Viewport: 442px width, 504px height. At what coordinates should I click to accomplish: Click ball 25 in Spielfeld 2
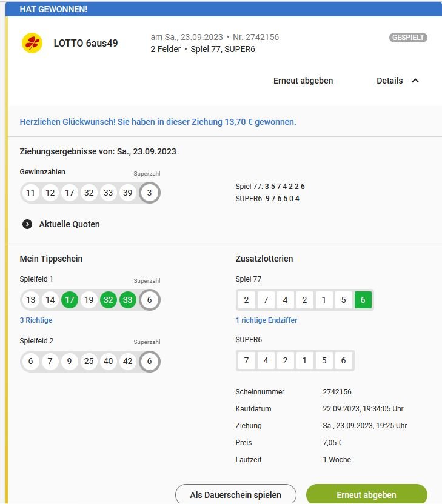tap(89, 361)
